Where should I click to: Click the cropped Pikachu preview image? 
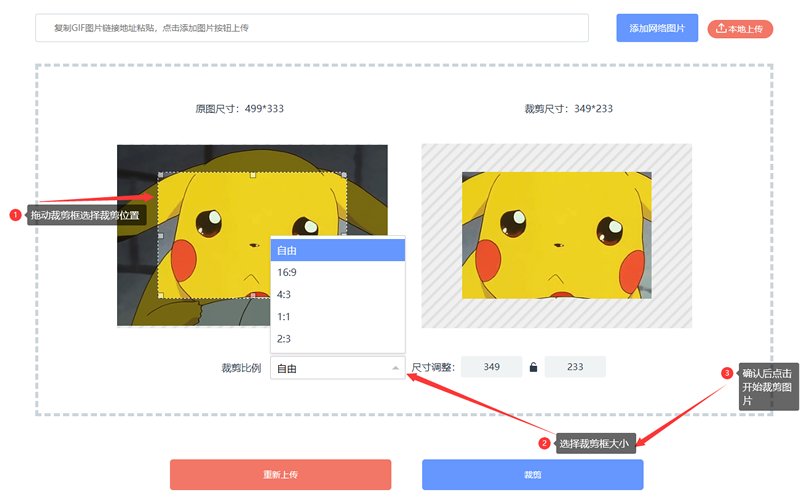coord(557,235)
